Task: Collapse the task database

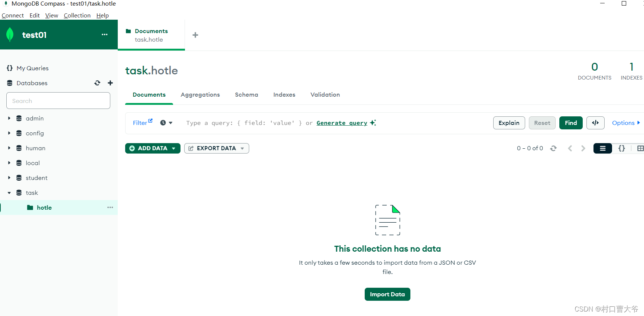Action: tap(9, 193)
